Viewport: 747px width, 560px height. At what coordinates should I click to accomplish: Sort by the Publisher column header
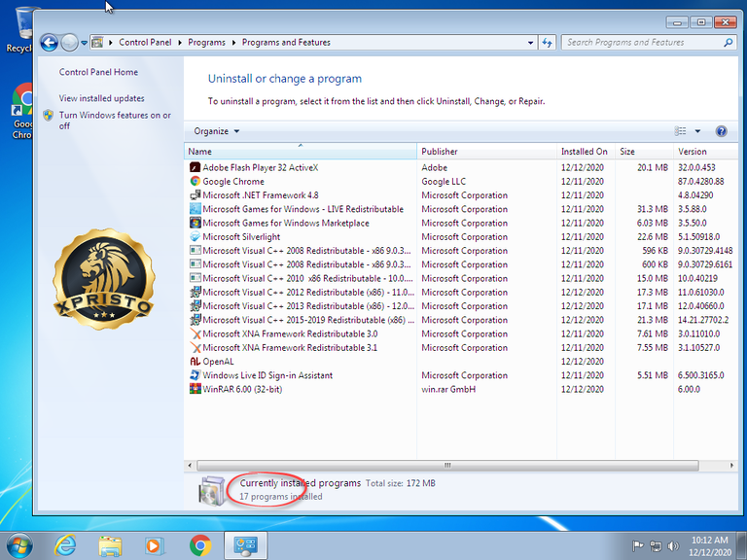coord(486,152)
